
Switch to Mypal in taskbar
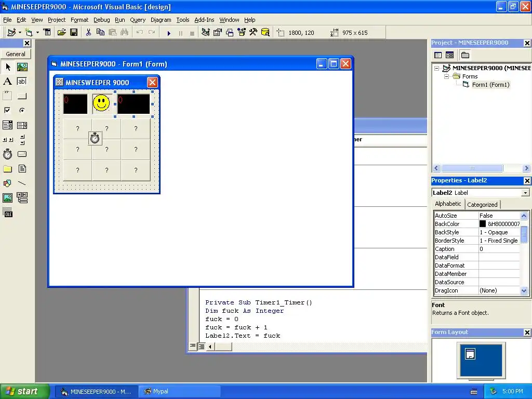click(179, 392)
